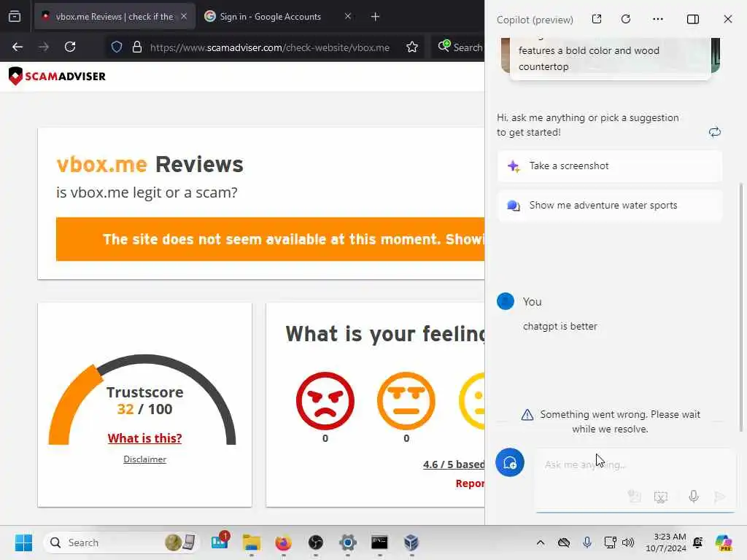Go forward in browser history
This screenshot has width=747, height=560.
[x=44, y=47]
